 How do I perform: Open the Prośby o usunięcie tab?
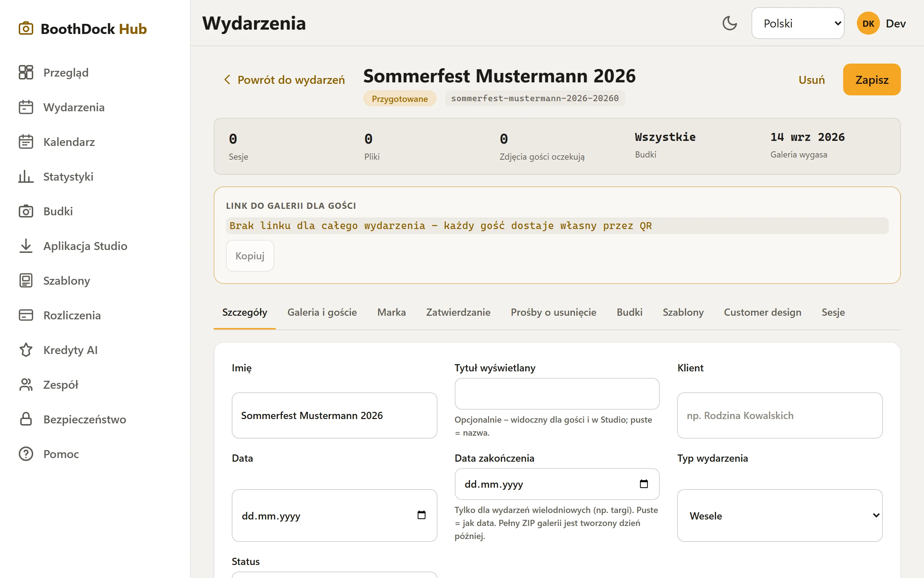(553, 312)
